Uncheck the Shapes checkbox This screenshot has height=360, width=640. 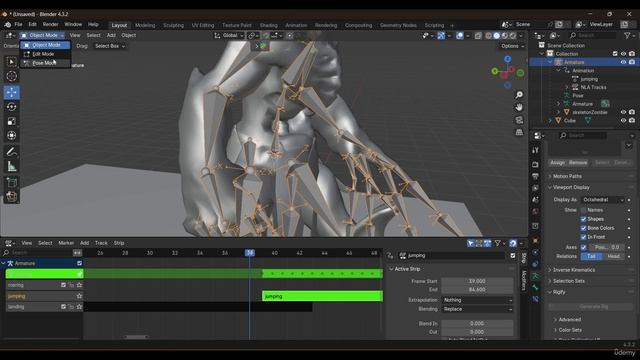pyautogui.click(x=583, y=219)
